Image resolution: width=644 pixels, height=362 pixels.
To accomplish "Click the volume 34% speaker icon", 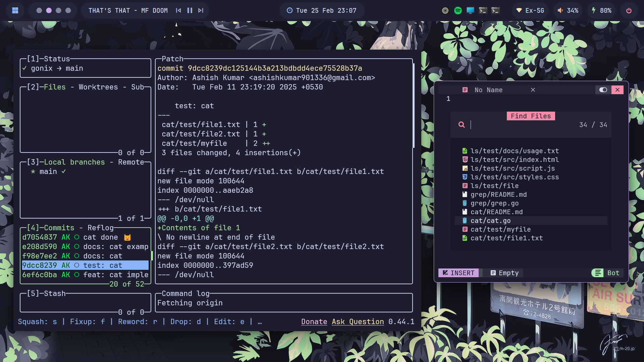I will click(560, 10).
